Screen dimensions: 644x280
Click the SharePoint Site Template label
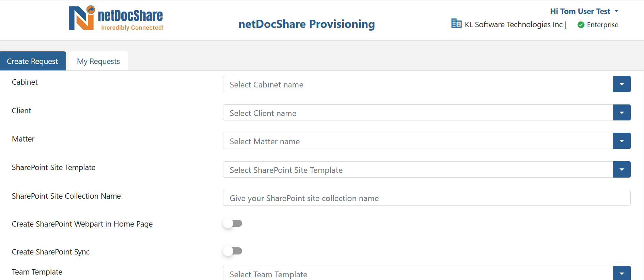53,167
